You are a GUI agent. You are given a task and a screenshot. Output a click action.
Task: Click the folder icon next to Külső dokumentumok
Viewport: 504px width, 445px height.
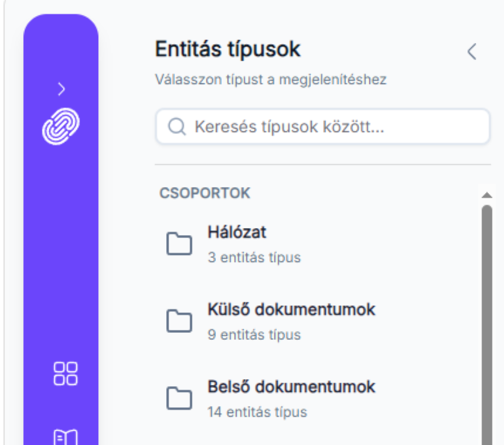click(179, 321)
